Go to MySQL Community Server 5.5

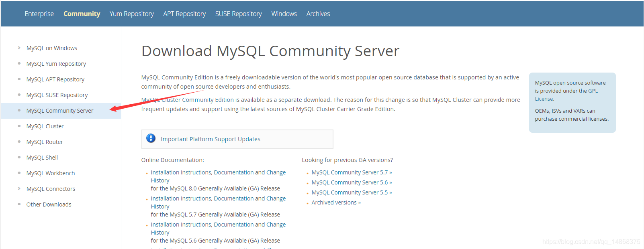(x=352, y=192)
